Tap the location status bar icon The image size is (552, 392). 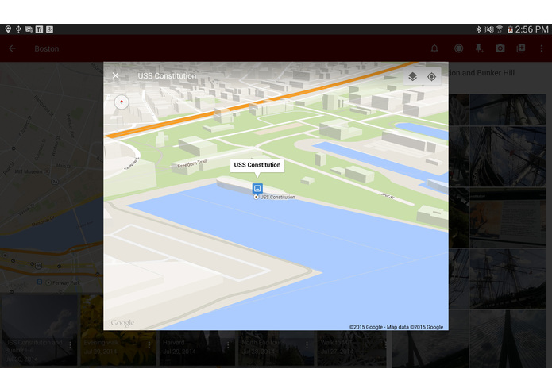coord(8,29)
